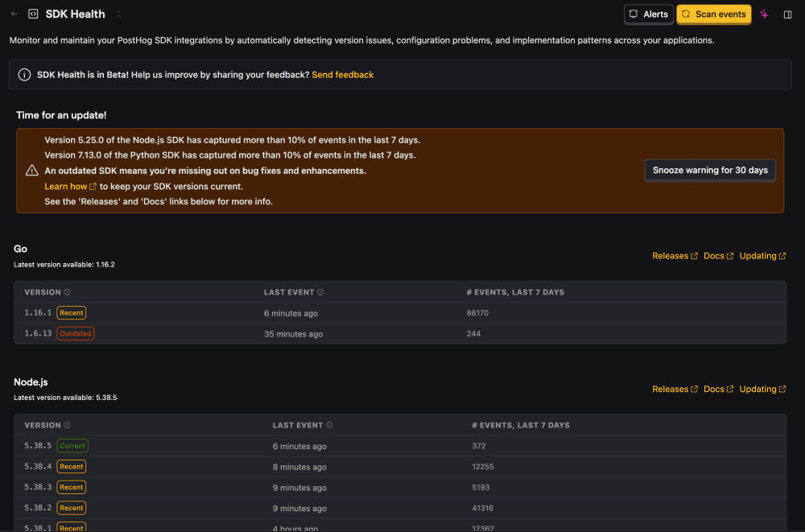Click the Current tag for Node.js 5.38.5
The height and width of the screenshot is (532, 805).
point(72,446)
